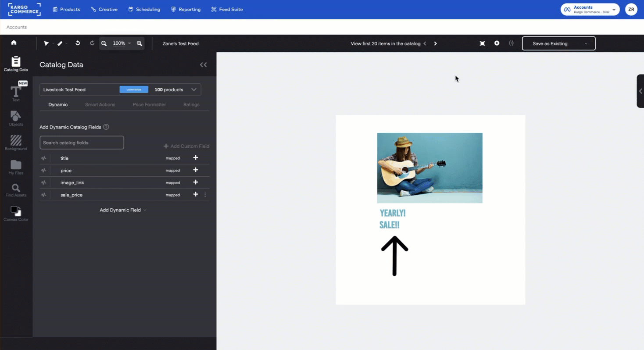Open My Files panel
The height and width of the screenshot is (350, 644).
16,165
